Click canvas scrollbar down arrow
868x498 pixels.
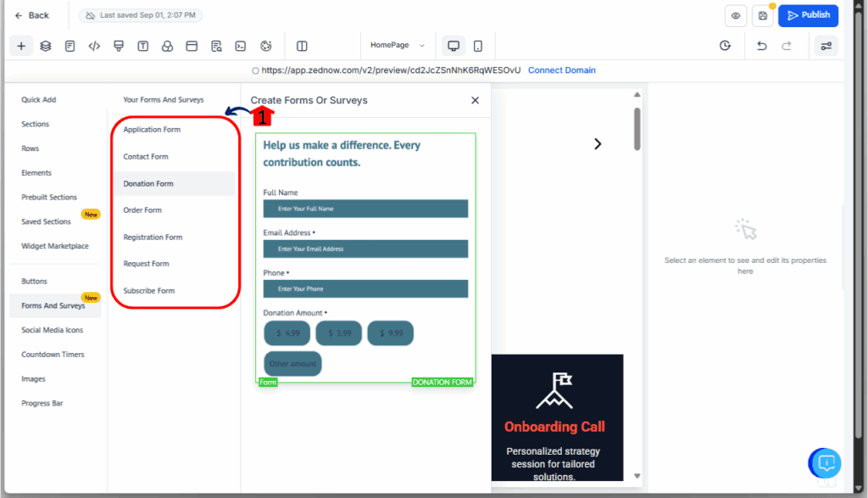click(x=637, y=476)
